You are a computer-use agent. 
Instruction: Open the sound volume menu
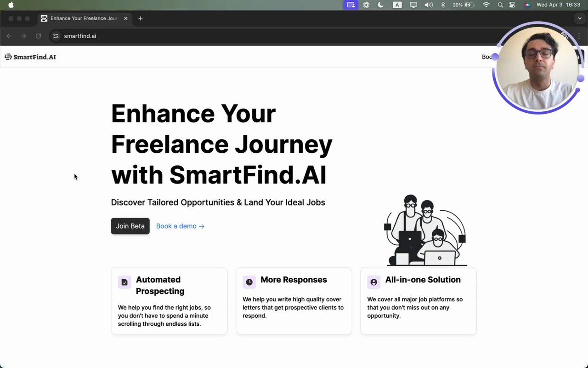[429, 5]
